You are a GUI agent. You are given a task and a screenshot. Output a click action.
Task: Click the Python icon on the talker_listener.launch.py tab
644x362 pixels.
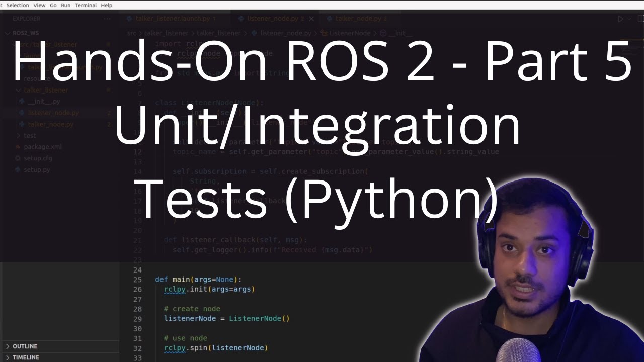click(130, 19)
